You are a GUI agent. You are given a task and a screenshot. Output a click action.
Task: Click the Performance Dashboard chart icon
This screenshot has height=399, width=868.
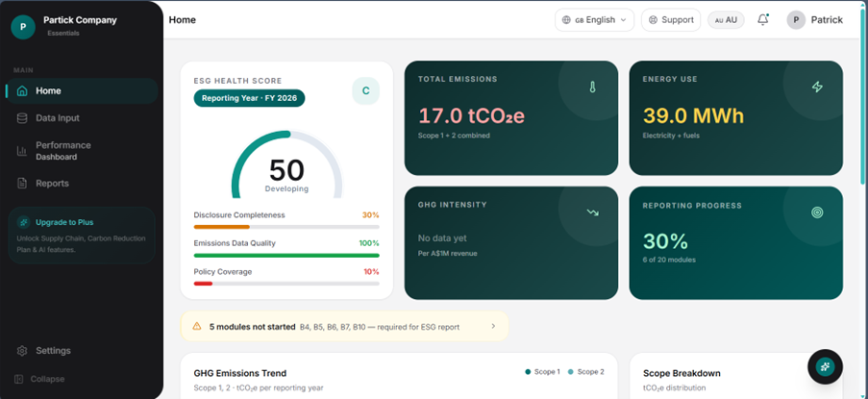[x=22, y=151]
